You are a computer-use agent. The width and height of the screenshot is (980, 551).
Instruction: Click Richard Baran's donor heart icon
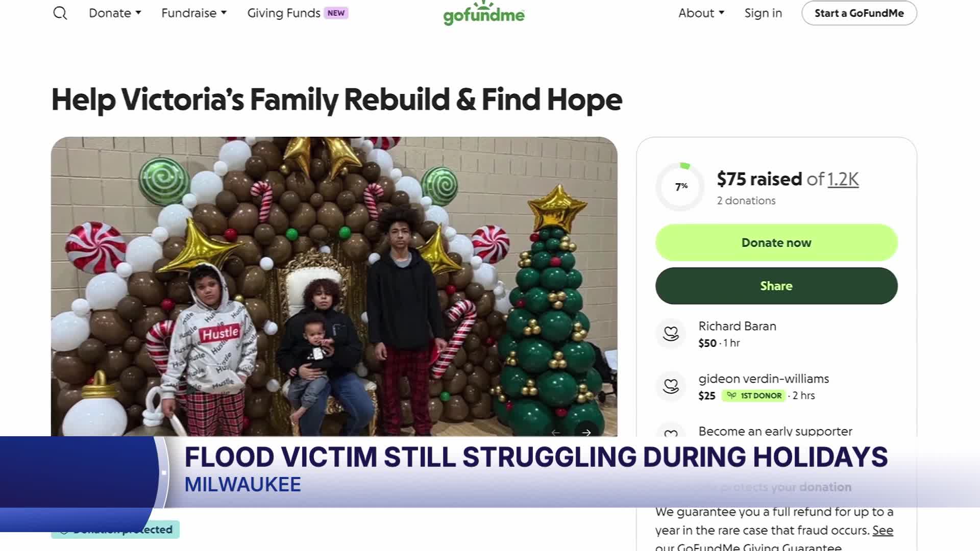(x=671, y=334)
